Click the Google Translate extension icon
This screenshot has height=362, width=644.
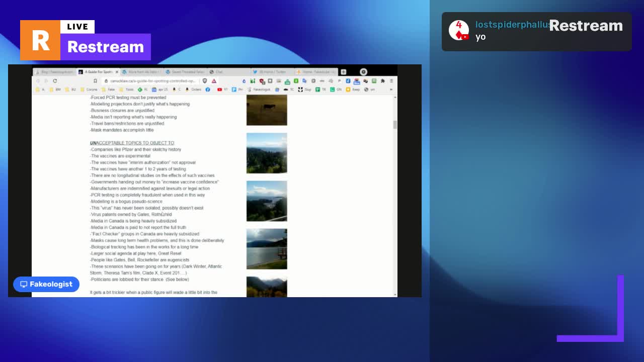point(304,81)
